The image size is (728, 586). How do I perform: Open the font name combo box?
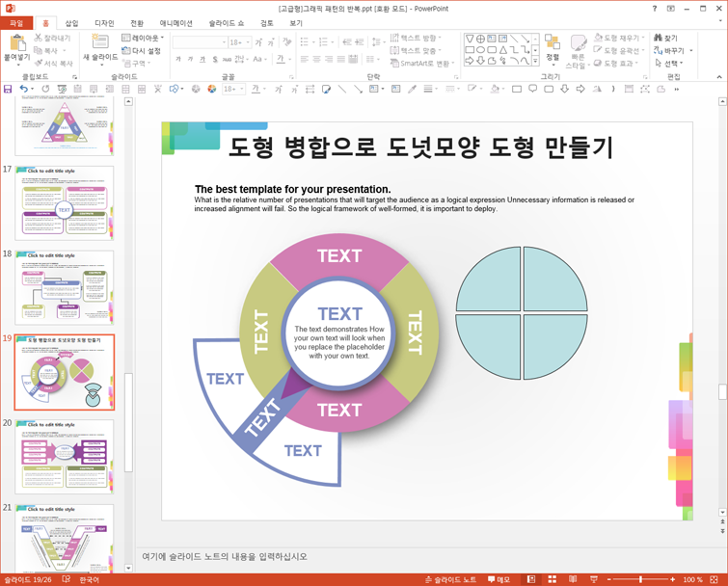[x=200, y=42]
